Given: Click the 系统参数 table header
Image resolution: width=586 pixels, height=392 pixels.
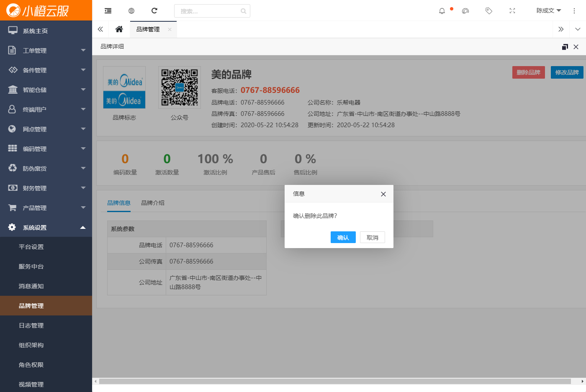Looking at the screenshot, I should 187,229.
